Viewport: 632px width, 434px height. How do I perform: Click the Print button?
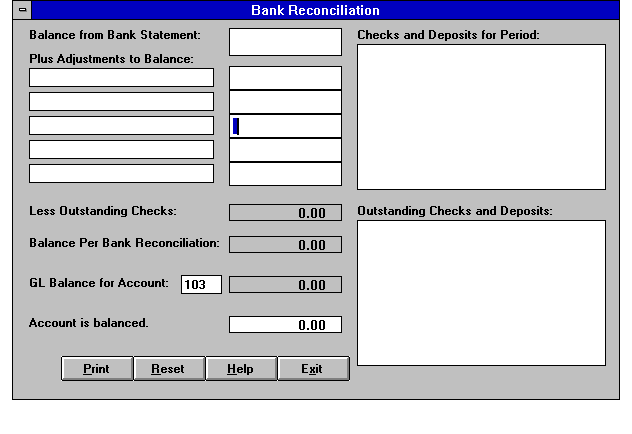click(96, 369)
